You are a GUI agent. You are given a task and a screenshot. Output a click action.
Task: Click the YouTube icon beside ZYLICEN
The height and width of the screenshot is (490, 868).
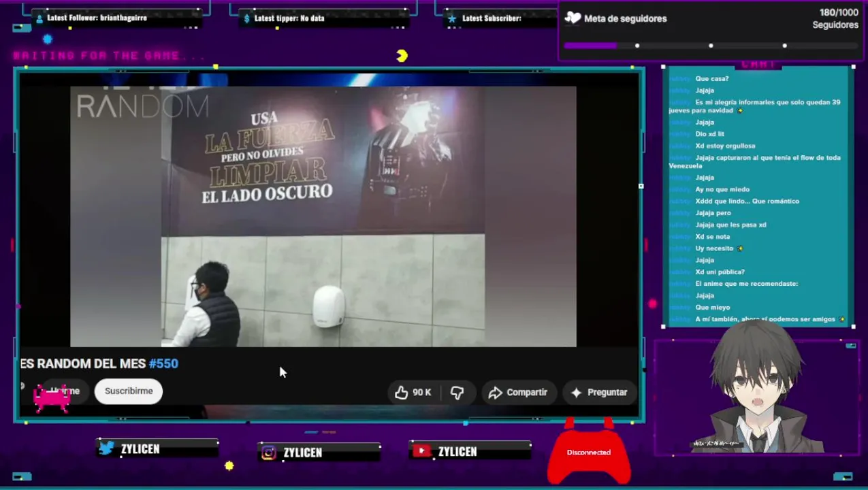click(x=422, y=451)
